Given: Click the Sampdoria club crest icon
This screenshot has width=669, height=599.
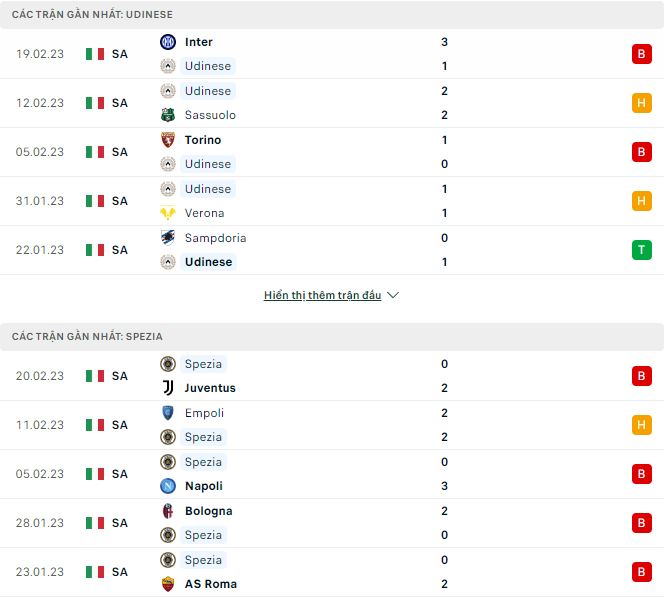Looking at the screenshot, I should point(167,238).
